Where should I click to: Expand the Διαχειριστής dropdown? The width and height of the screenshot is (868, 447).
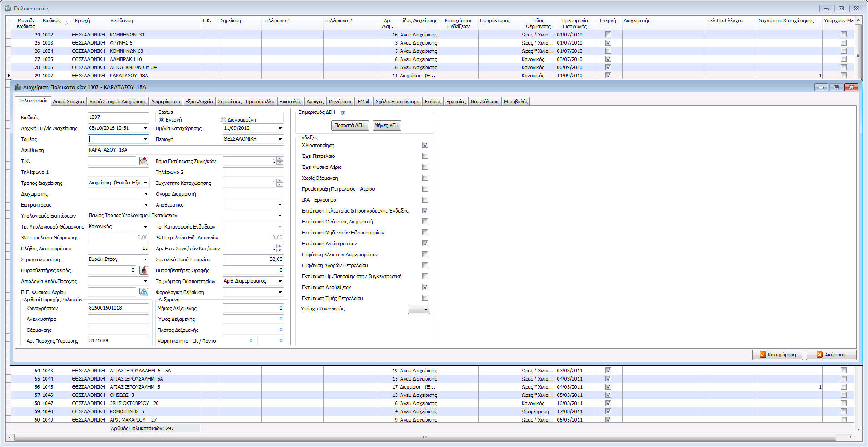click(146, 194)
